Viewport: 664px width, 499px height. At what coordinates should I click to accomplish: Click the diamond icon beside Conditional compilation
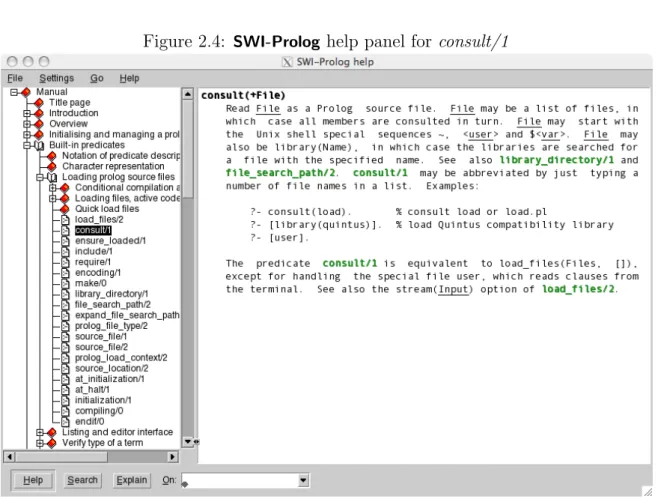click(x=65, y=188)
